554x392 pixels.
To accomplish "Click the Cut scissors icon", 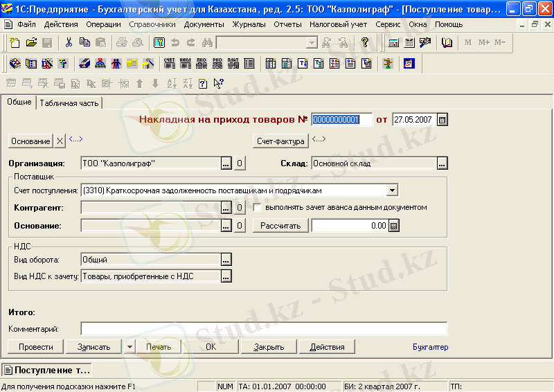I will (69, 42).
